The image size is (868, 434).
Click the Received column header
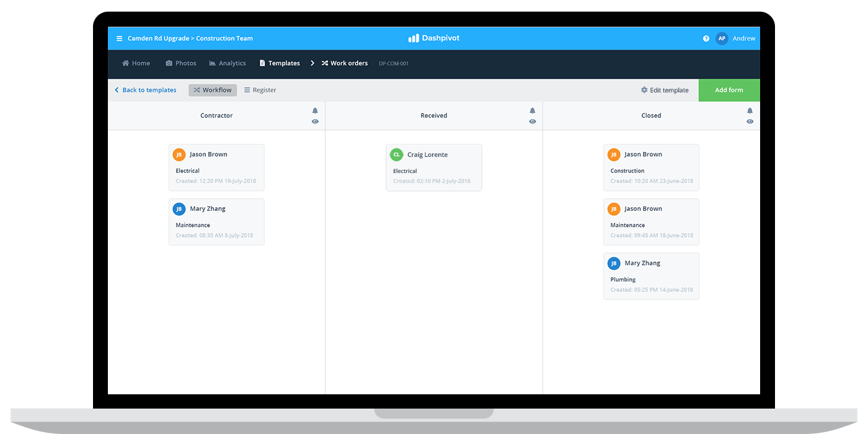(x=434, y=115)
